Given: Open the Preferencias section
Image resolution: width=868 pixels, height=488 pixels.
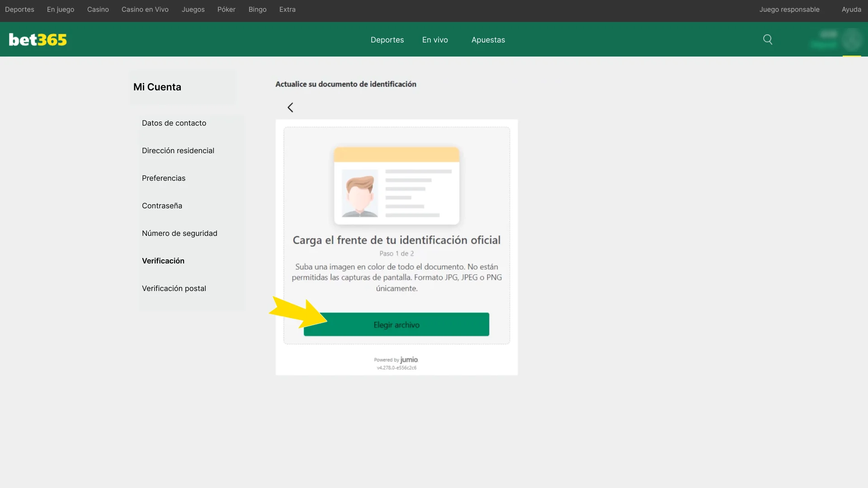Looking at the screenshot, I should [x=164, y=178].
